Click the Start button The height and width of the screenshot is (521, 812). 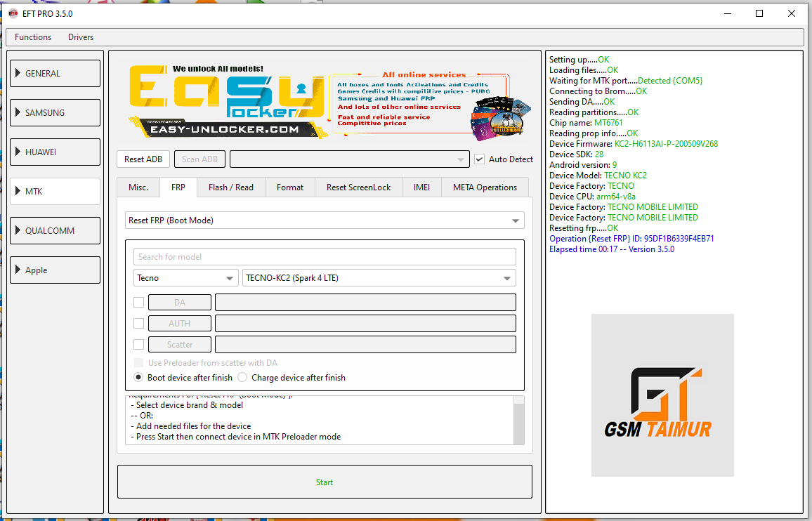[325, 482]
